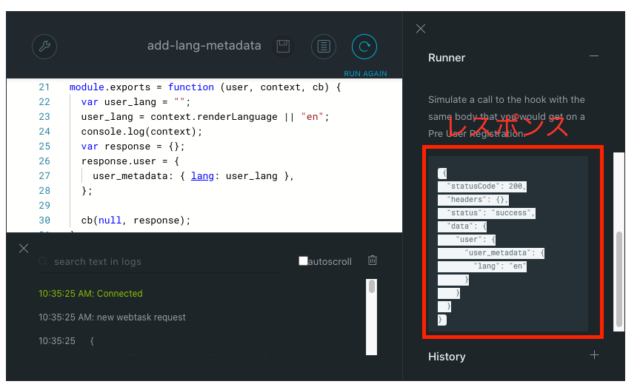The image size is (640, 387).
Task: Clear logs with the trash icon
Action: pyautogui.click(x=372, y=260)
